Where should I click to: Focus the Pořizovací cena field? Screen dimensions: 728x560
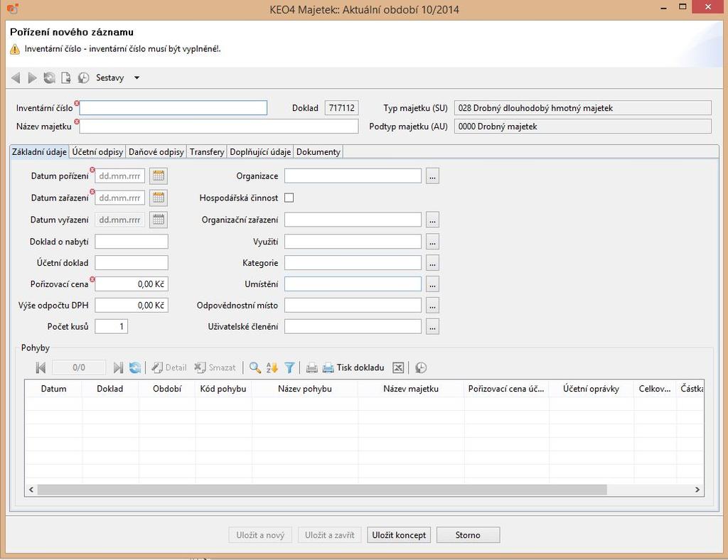tap(132, 284)
